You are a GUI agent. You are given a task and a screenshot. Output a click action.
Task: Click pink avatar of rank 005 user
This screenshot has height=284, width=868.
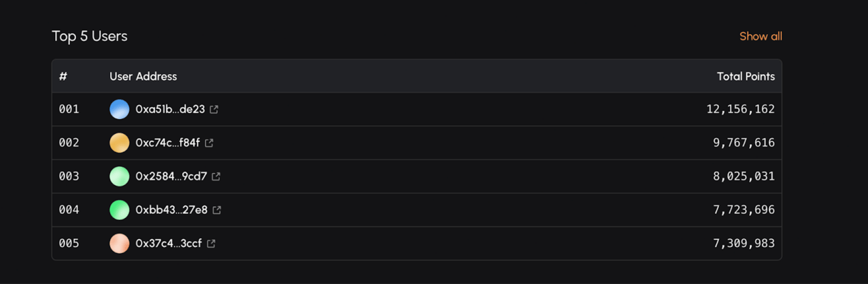[x=120, y=244]
